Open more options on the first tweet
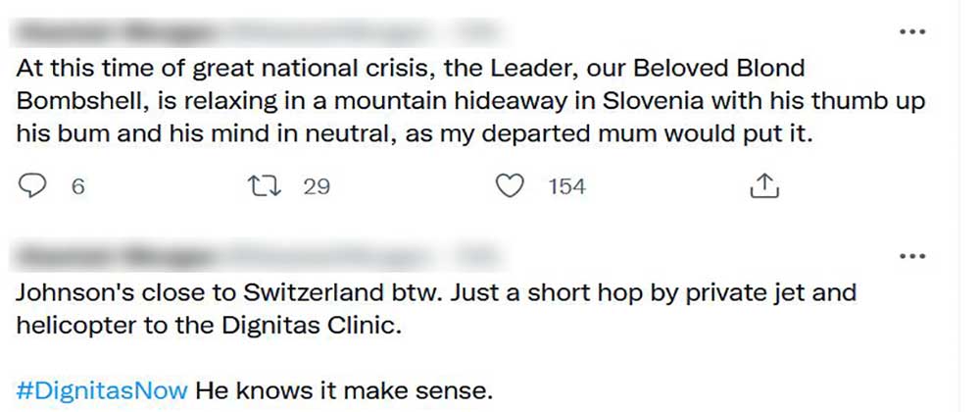 911,31
